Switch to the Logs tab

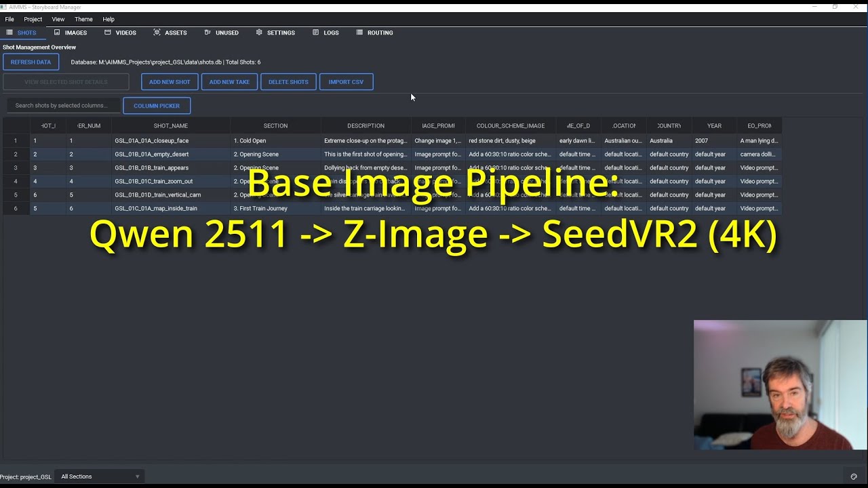[x=325, y=33]
